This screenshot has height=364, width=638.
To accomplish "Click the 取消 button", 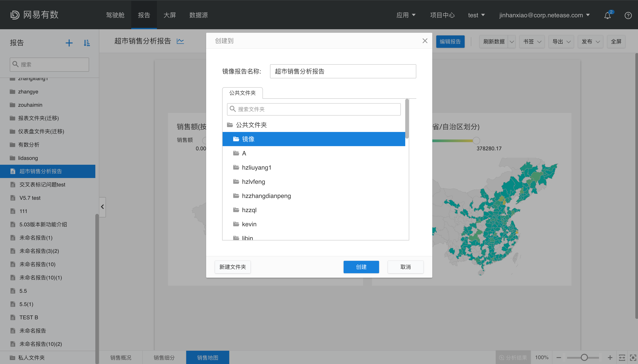I will [x=405, y=267].
